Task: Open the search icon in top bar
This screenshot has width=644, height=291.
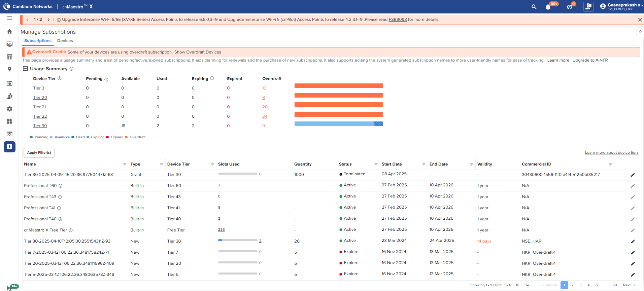Action: point(534,7)
